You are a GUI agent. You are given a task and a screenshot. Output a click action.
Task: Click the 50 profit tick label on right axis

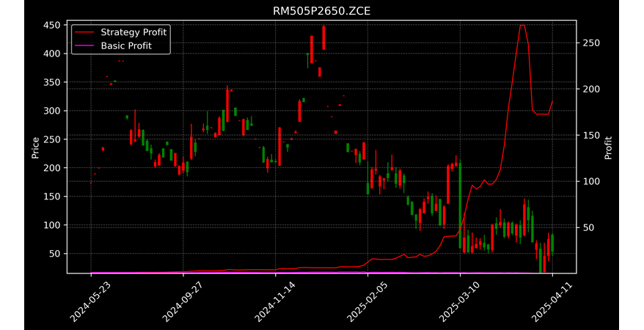[x=588, y=227]
